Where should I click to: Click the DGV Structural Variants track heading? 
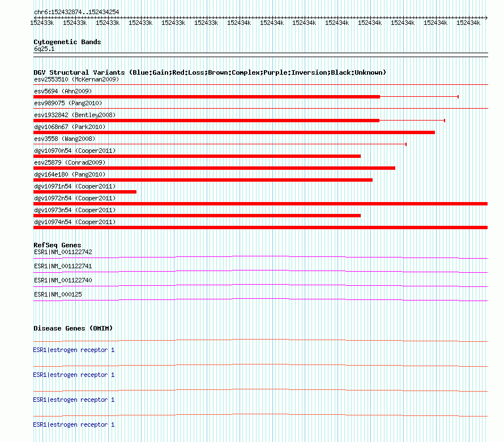[x=210, y=72]
